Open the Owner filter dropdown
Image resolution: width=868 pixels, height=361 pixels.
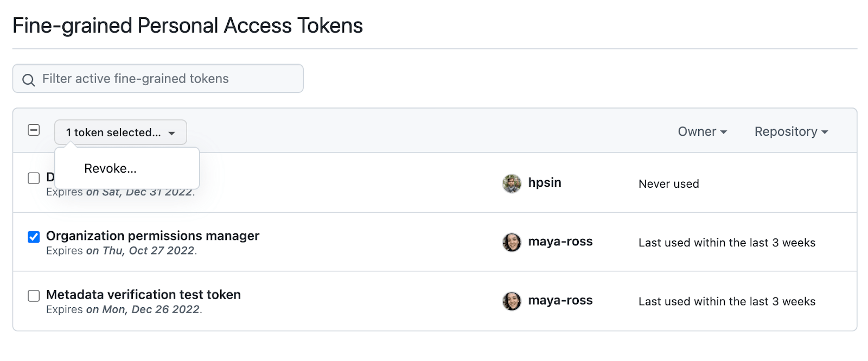tap(702, 131)
